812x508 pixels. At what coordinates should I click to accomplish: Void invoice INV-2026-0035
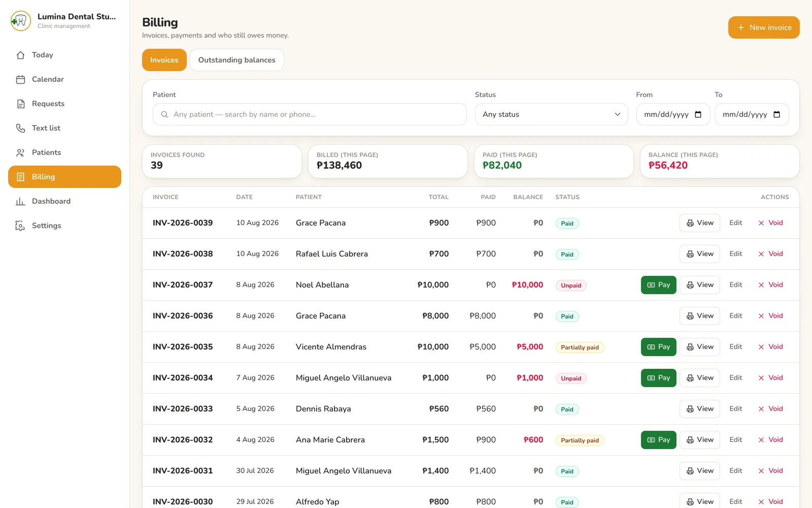coord(770,347)
